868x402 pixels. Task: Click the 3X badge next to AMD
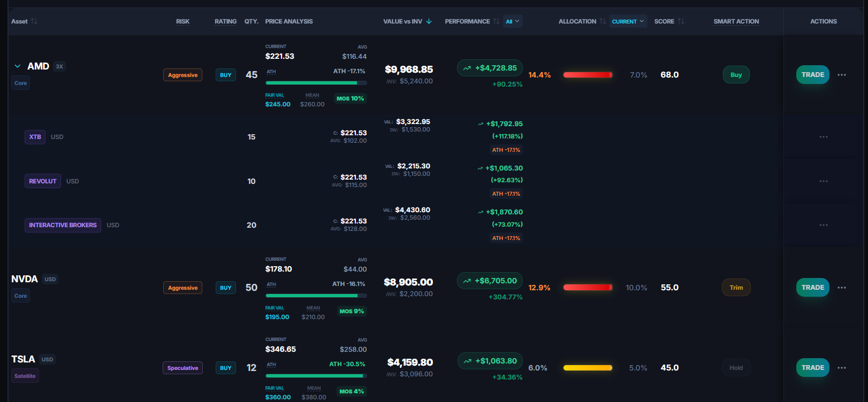pyautogui.click(x=59, y=66)
